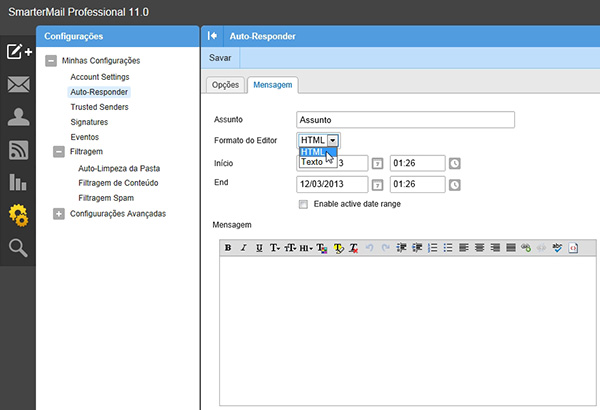Select Auto-Responder in settings tree

[x=99, y=92]
